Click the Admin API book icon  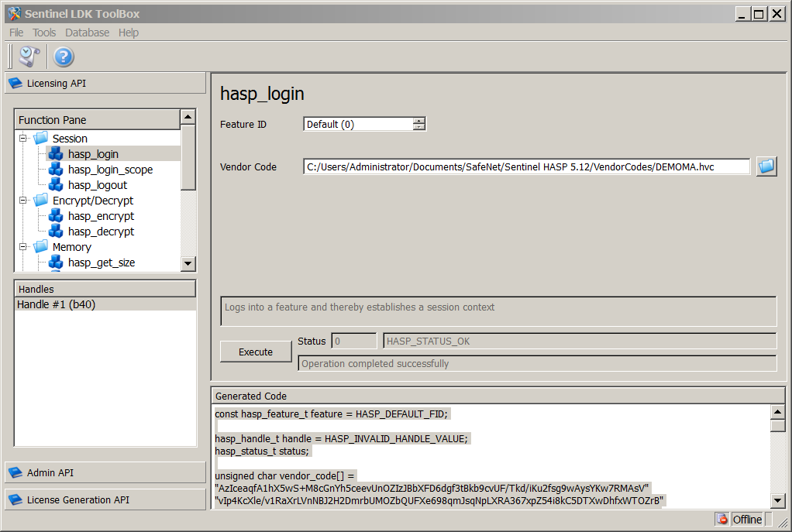(15, 472)
